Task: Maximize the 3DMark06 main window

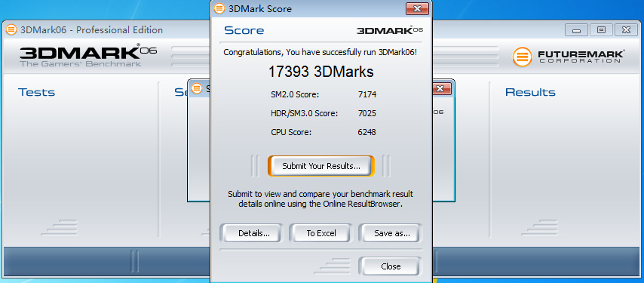Action: pos(601,30)
